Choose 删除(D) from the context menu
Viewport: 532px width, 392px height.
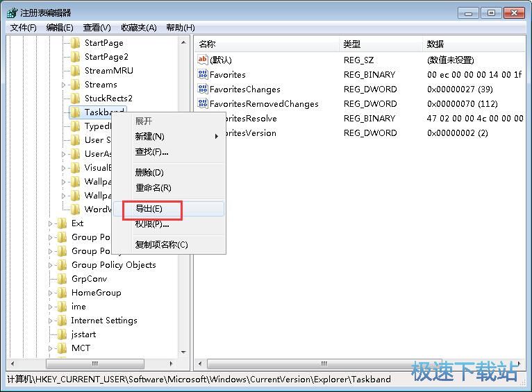pos(169,173)
